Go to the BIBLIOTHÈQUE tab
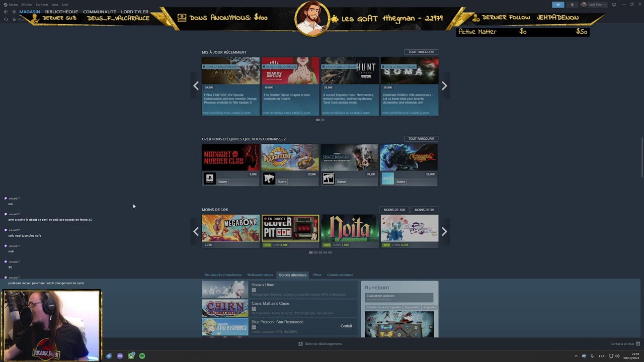The width and height of the screenshot is (644, 362). tap(61, 12)
